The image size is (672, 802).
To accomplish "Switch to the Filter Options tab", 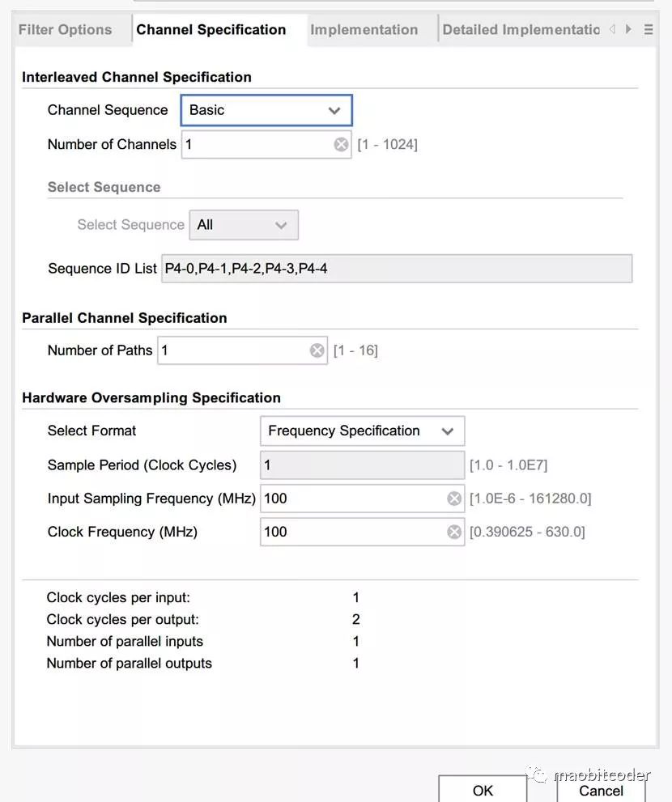I will coord(65,30).
